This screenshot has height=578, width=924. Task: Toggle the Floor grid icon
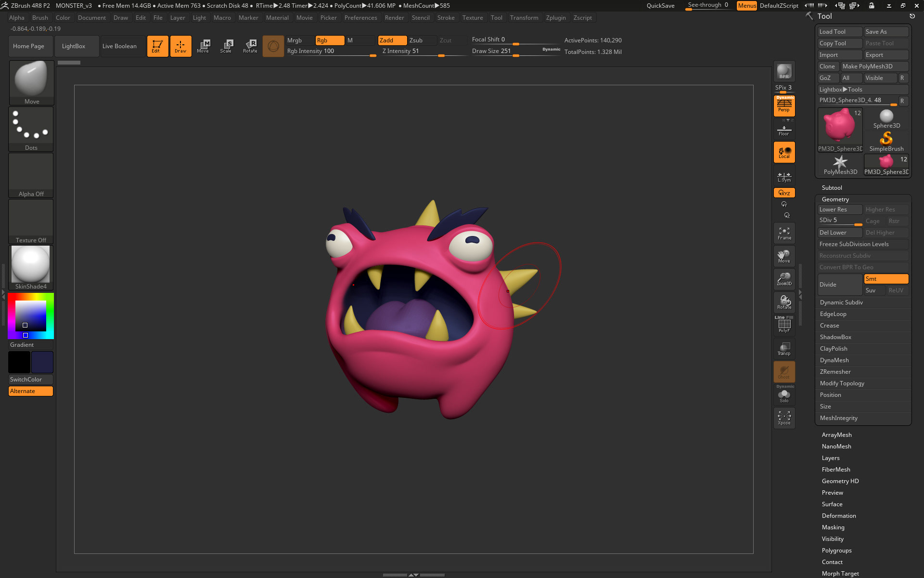(784, 130)
